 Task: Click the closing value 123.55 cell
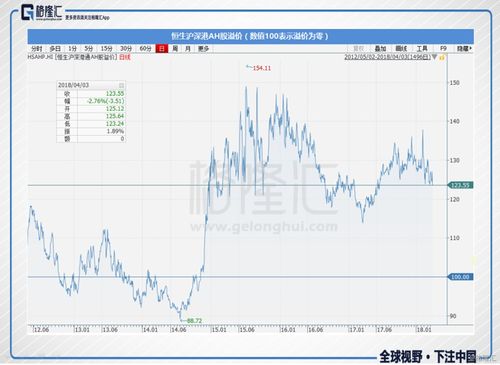pyautogui.click(x=115, y=94)
